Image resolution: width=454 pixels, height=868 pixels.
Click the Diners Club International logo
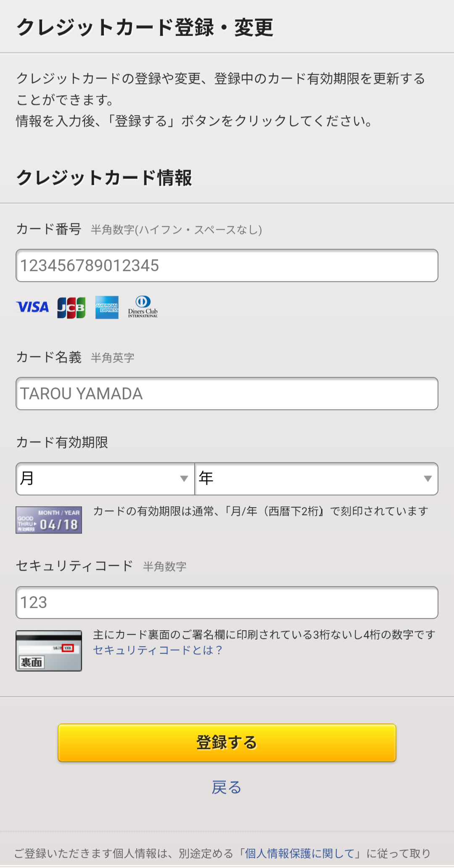tap(143, 307)
